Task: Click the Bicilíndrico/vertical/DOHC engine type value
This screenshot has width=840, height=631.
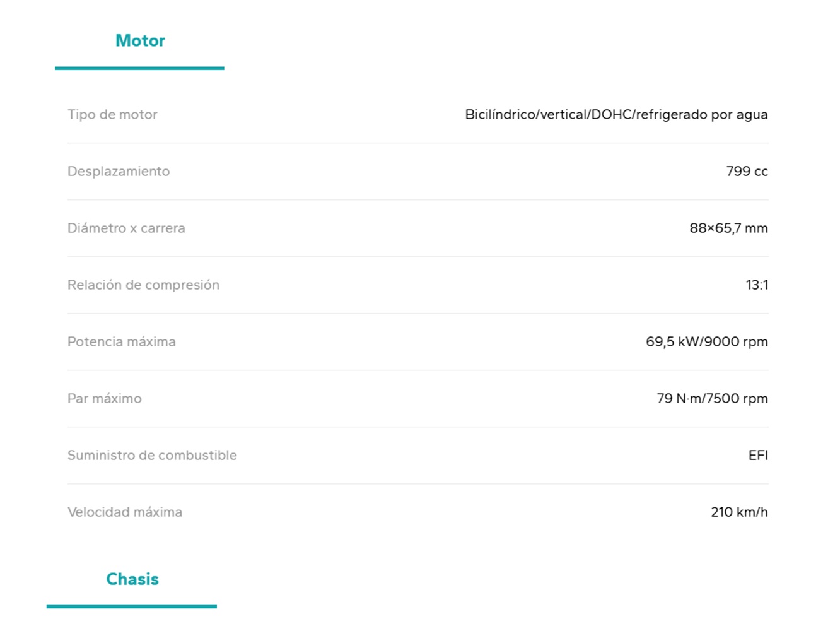Action: (616, 114)
